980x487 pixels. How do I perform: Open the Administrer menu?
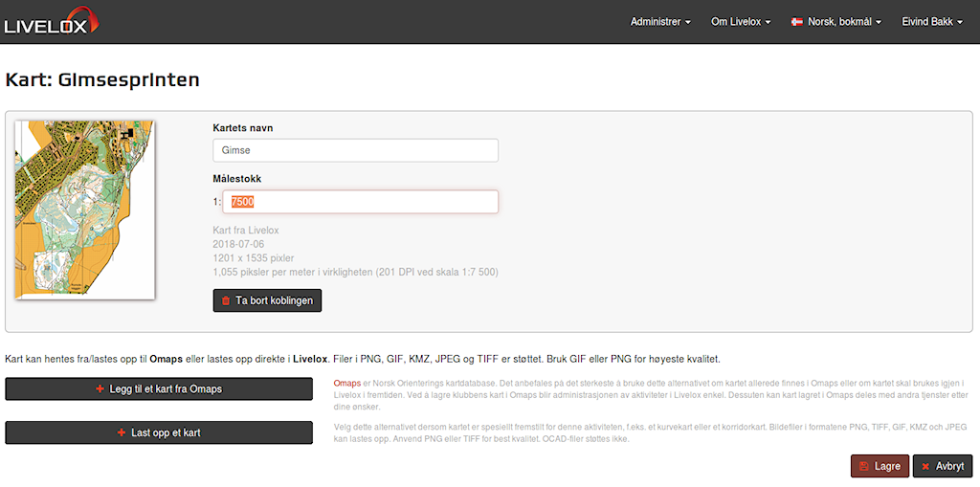click(x=660, y=22)
